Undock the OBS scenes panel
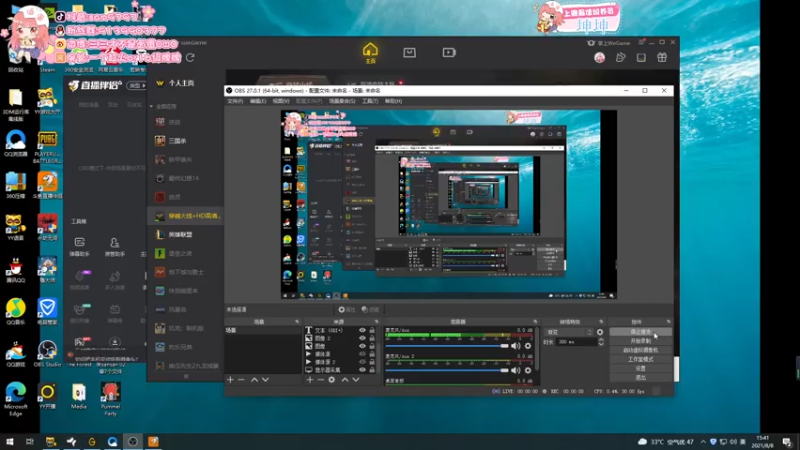Viewport: 800px width, 450px height. tap(297, 322)
